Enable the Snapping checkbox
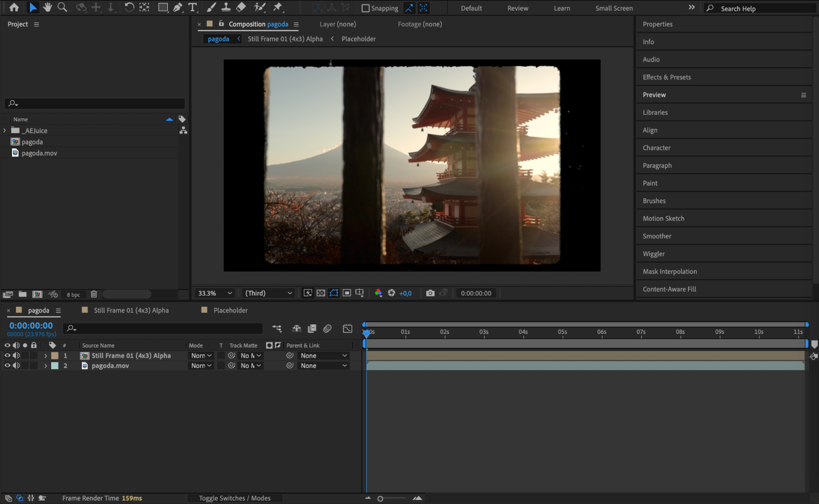The image size is (819, 504). point(365,8)
